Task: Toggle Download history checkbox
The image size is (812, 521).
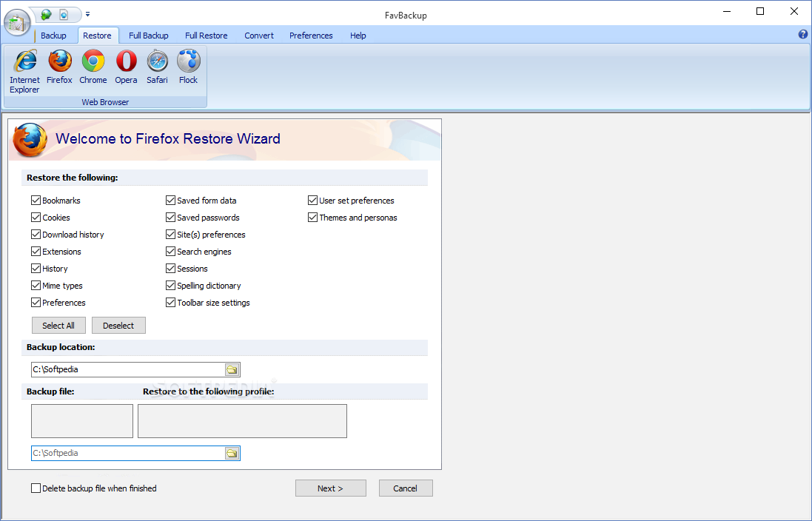Action: click(36, 235)
